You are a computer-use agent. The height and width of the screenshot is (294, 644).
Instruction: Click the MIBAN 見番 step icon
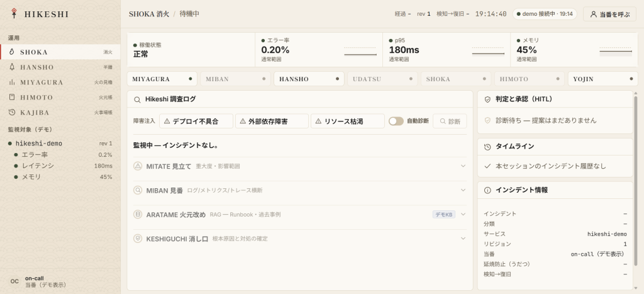click(x=138, y=190)
